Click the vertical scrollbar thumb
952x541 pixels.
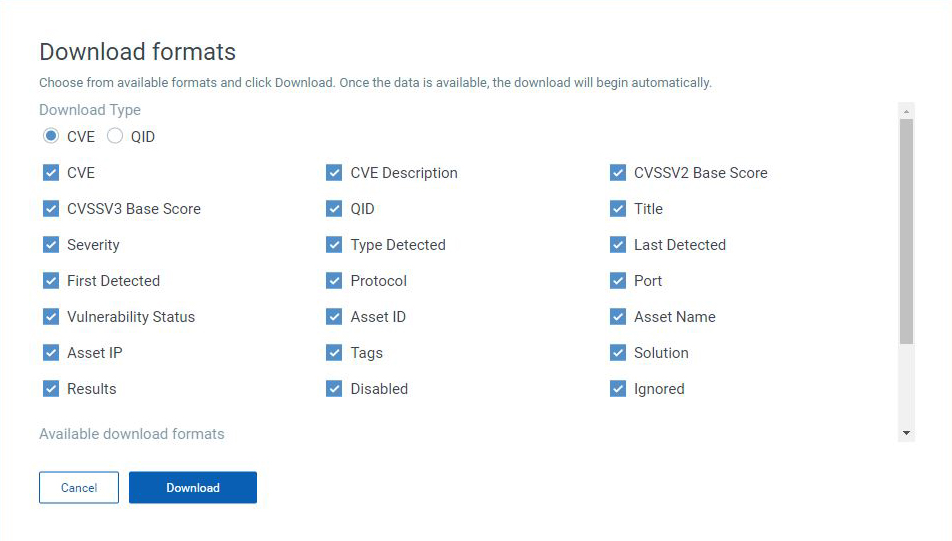tap(906, 232)
